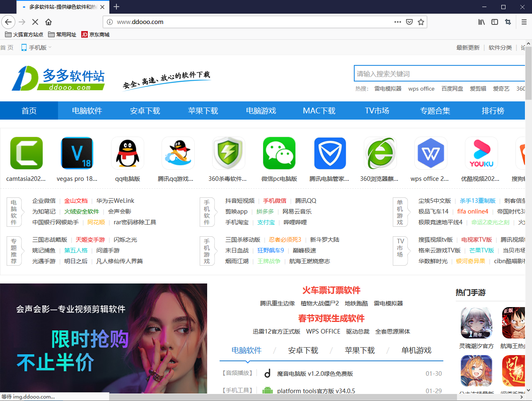Open the 常用网址 bookmark folder
This screenshot has width=532, height=401.
point(62,35)
